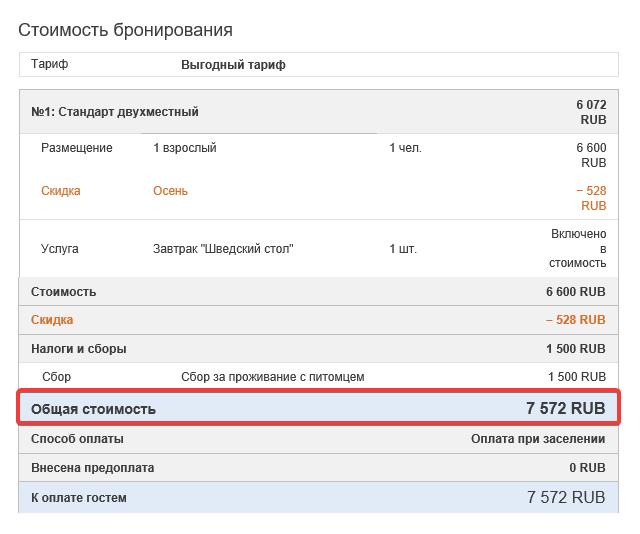
Task: Click the 6 072 RUB room subtotal
Action: click(591, 111)
